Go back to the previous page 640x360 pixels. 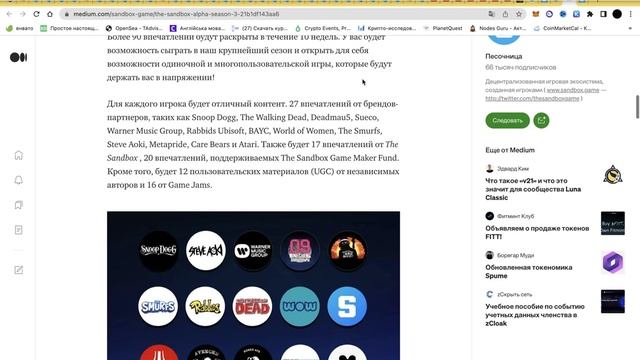9,14
